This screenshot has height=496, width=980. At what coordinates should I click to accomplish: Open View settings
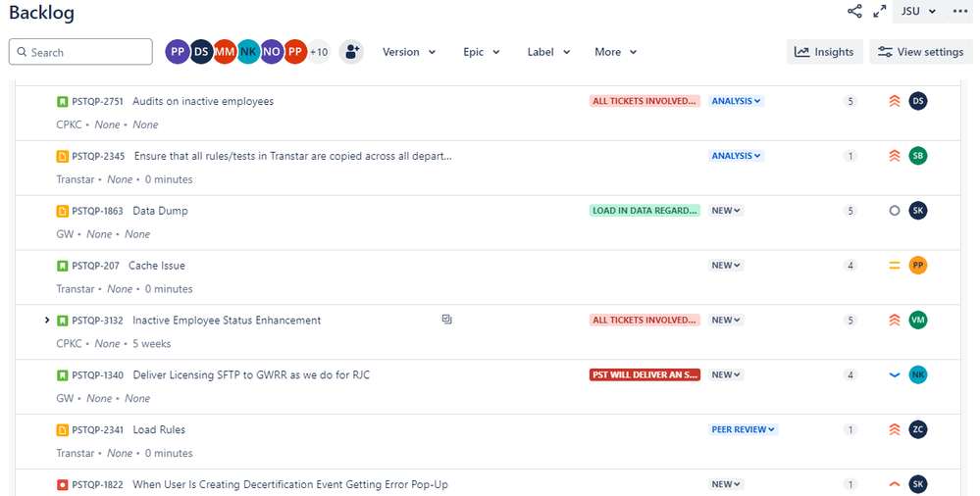[920, 52]
